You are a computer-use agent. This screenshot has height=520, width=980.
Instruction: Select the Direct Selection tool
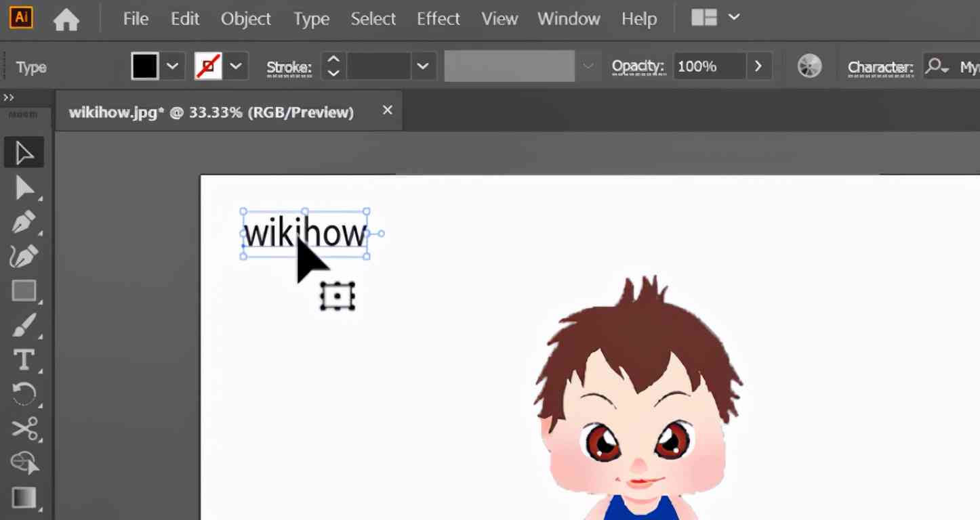24,188
